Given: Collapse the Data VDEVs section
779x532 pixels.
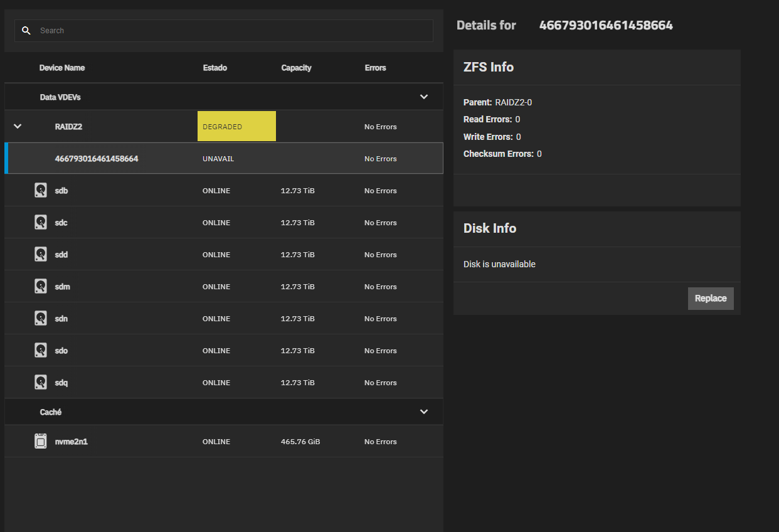Looking at the screenshot, I should pos(424,97).
